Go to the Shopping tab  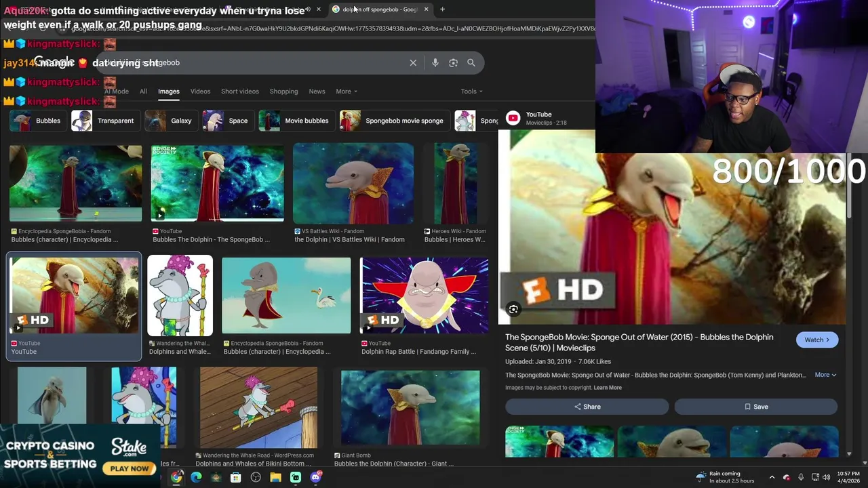coord(283,91)
